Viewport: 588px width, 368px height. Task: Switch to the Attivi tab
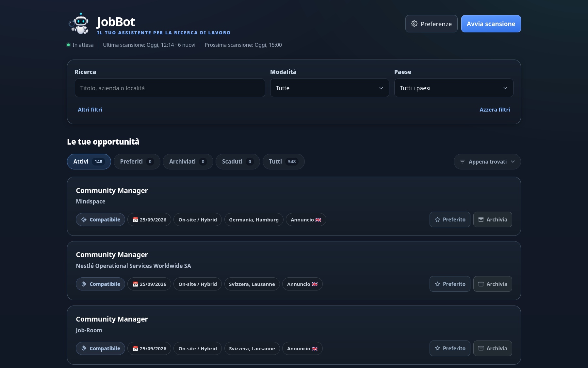pyautogui.click(x=89, y=162)
